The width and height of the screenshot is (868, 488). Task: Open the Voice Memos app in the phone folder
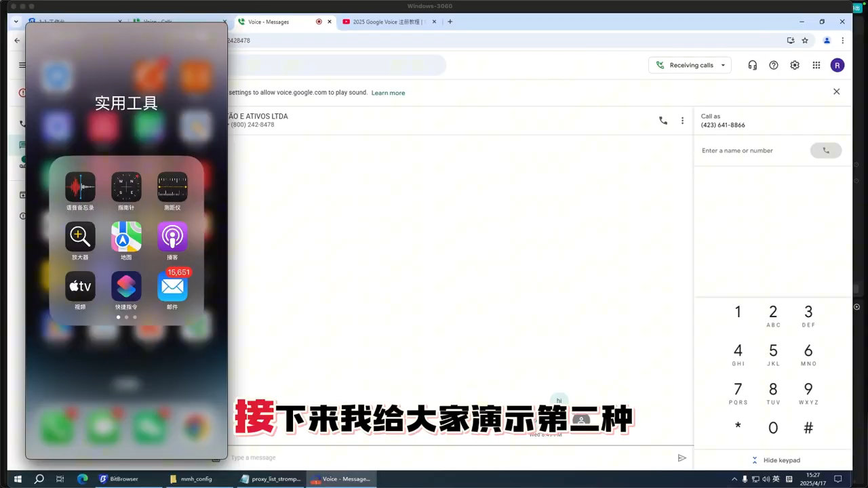pyautogui.click(x=80, y=186)
